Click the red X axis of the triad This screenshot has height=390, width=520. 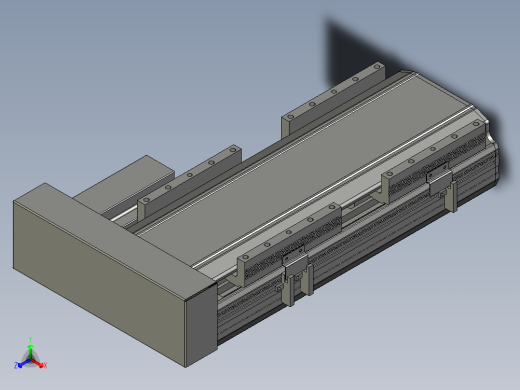click(37, 363)
